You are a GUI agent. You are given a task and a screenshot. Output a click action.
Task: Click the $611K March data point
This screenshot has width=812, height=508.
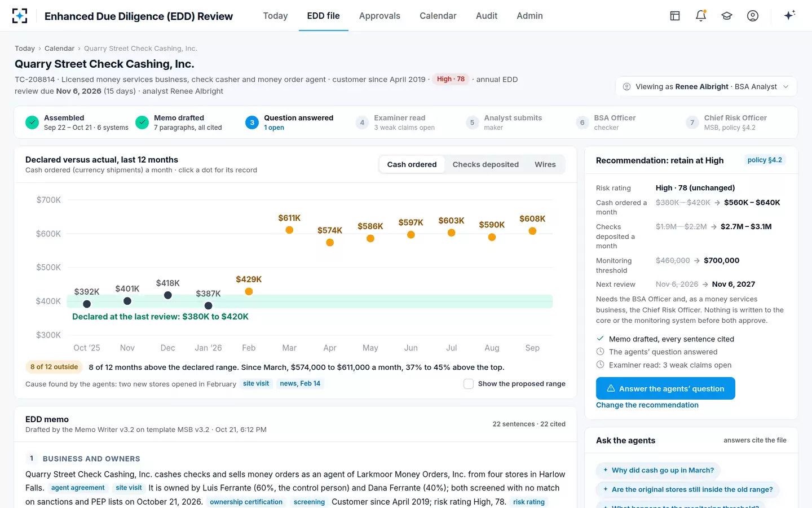pyautogui.click(x=289, y=230)
